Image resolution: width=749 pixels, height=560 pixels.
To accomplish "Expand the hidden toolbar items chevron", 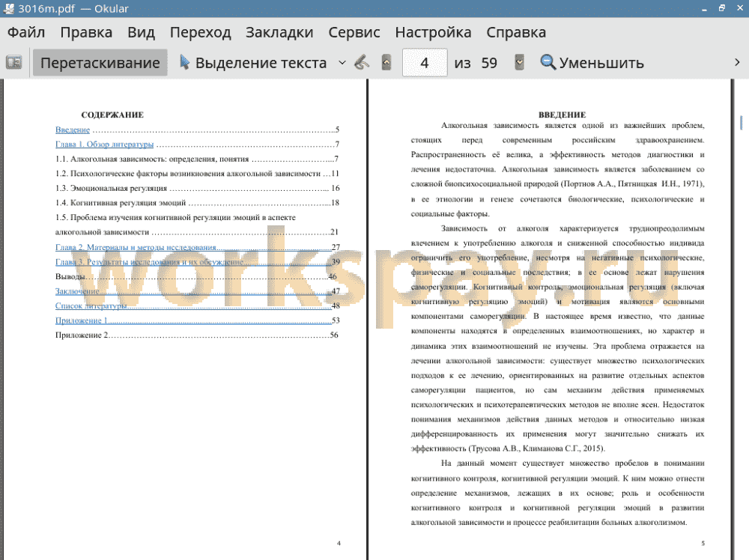I will (737, 63).
